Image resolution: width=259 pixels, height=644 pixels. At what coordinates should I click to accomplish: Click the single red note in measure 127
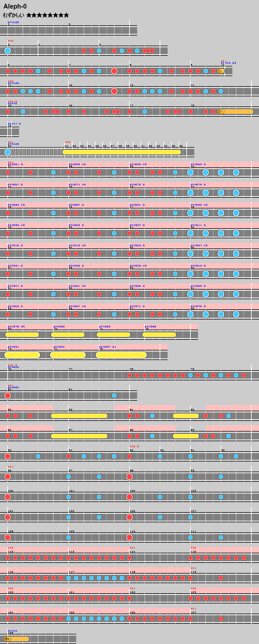click(221, 619)
